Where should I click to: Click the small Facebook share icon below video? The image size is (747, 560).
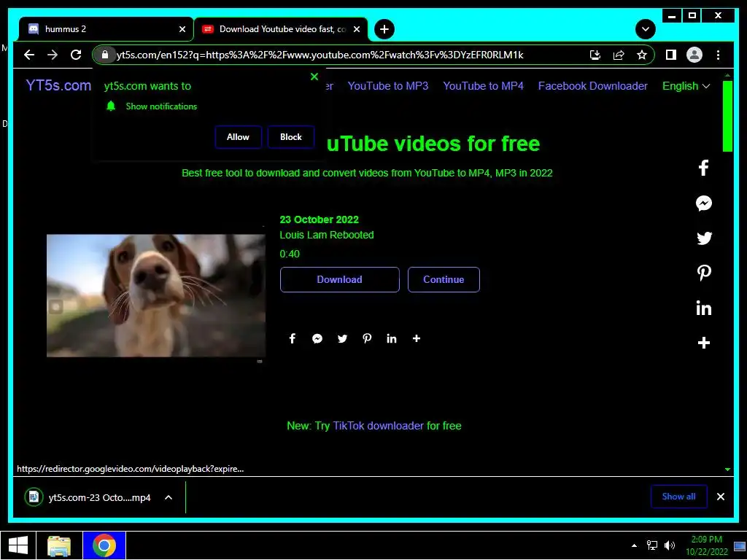coord(293,338)
